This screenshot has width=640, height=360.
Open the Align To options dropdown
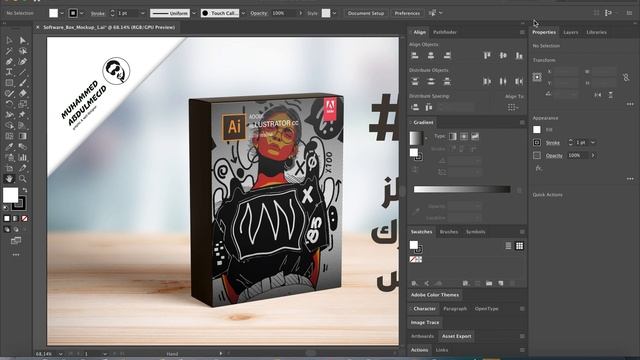click(513, 107)
